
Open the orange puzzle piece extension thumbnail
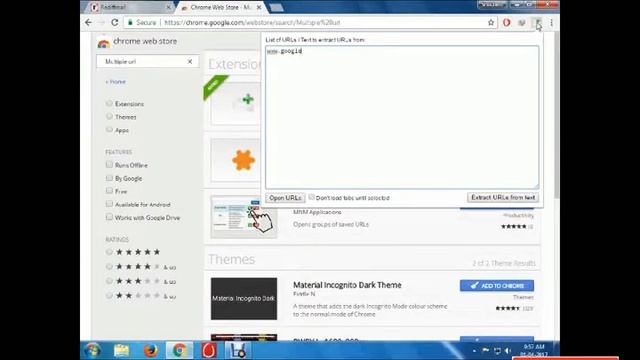click(236, 160)
